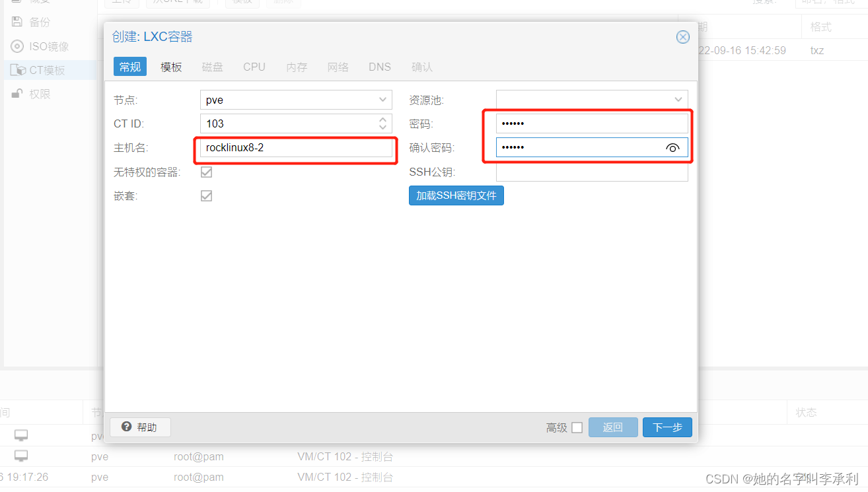Open the DNS tab
Viewport: 868px width, 492px height.
[379, 67]
